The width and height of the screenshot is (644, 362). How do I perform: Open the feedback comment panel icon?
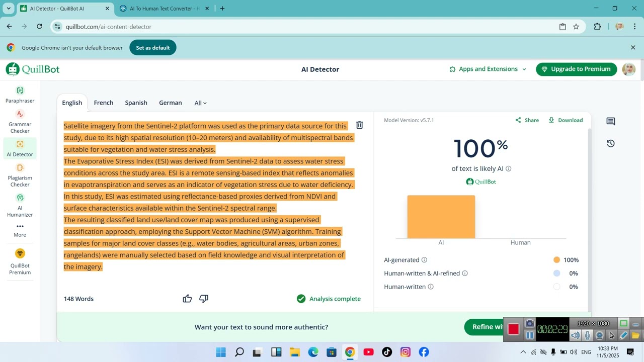(x=611, y=121)
